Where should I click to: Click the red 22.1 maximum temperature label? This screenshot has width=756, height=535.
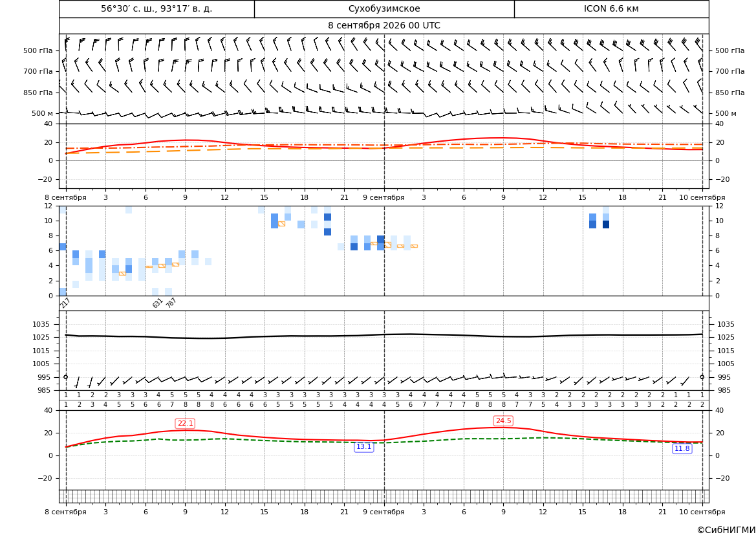pos(185,423)
